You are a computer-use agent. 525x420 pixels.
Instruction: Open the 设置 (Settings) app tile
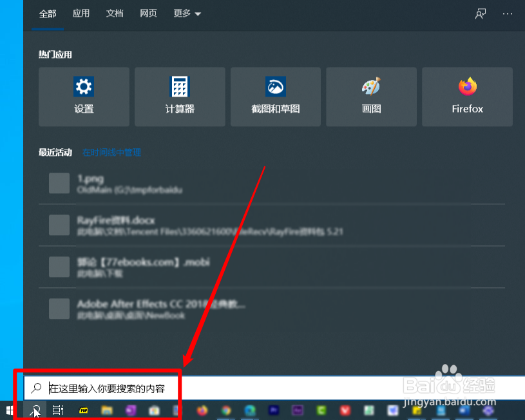(x=84, y=97)
